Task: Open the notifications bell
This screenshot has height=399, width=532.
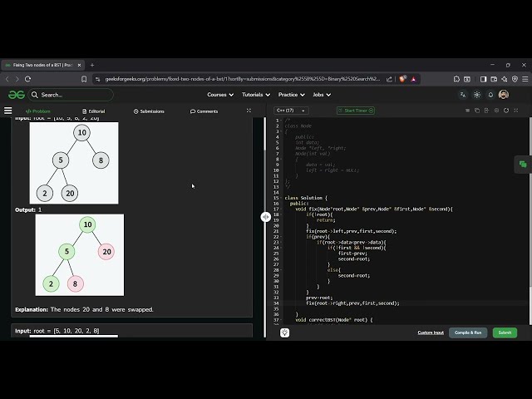Action: point(490,95)
